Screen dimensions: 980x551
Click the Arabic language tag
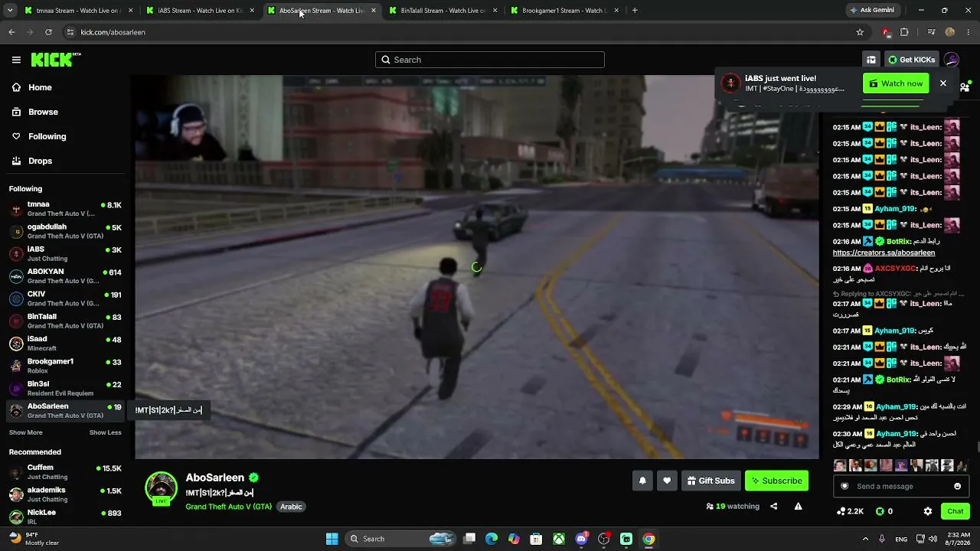291,507
